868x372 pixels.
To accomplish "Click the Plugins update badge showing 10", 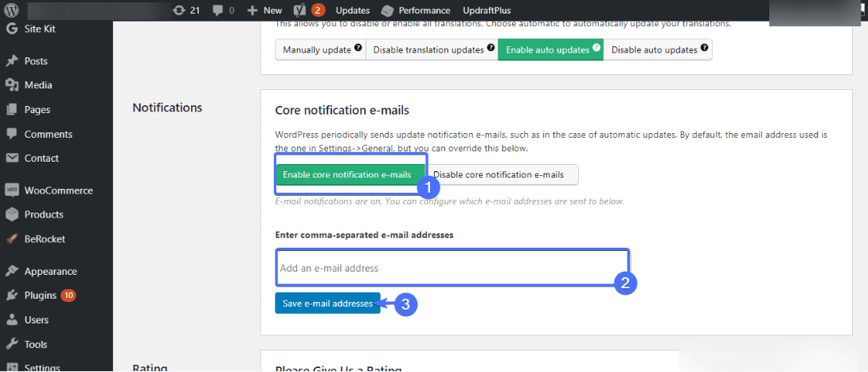I will 68,296.
